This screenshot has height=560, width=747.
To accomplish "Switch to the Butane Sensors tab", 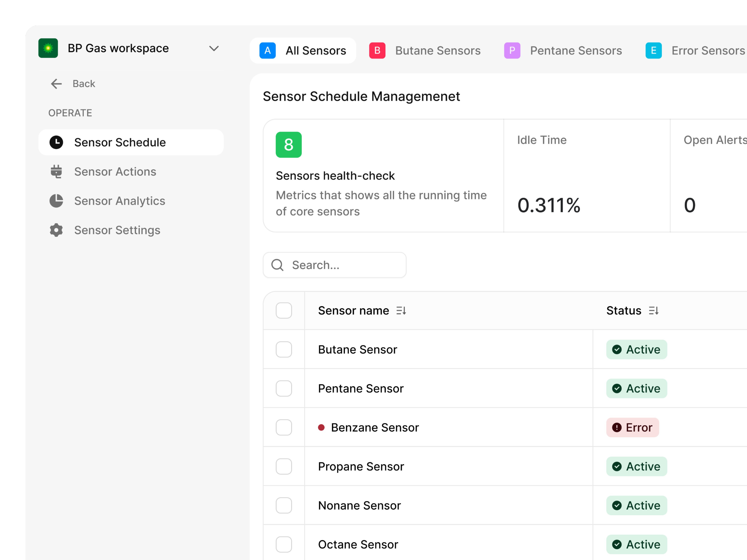I will [x=425, y=51].
